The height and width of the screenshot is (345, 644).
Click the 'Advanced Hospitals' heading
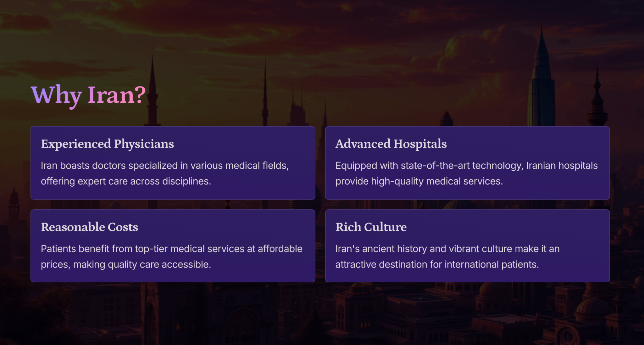(391, 144)
